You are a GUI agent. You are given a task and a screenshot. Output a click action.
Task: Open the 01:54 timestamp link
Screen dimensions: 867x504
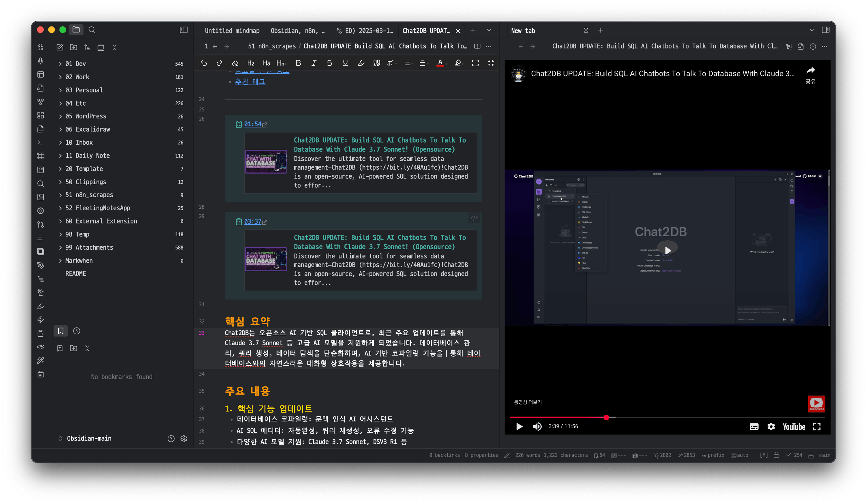pyautogui.click(x=253, y=124)
